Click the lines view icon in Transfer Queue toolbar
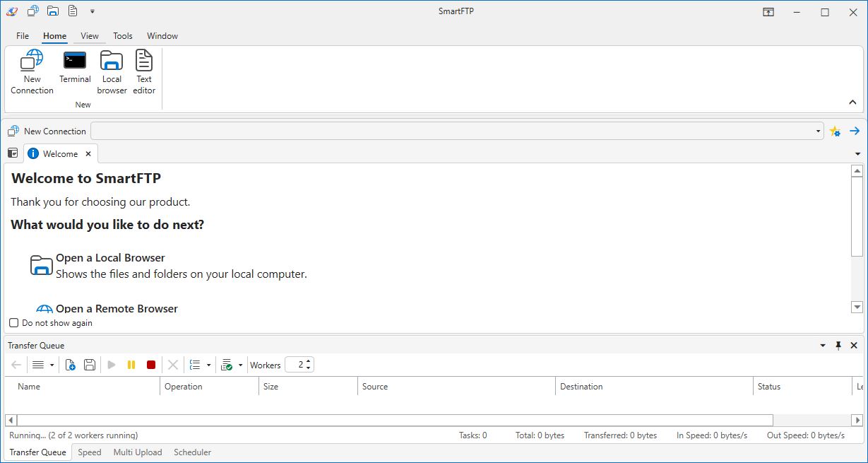868x463 pixels. click(38, 365)
